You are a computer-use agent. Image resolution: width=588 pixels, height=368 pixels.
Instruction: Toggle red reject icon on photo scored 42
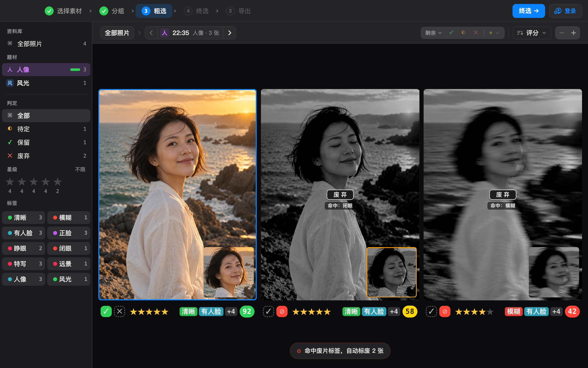(x=445, y=311)
